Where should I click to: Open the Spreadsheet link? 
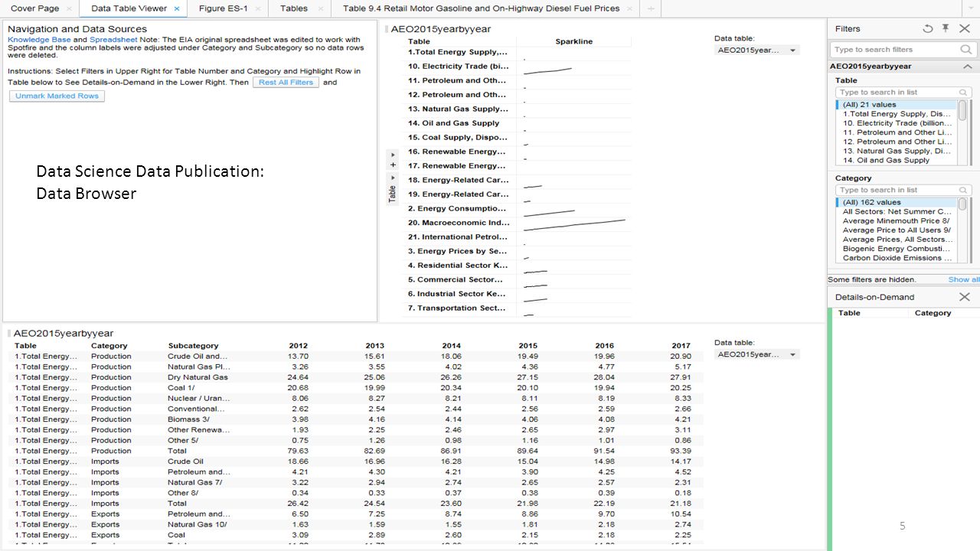(x=113, y=39)
